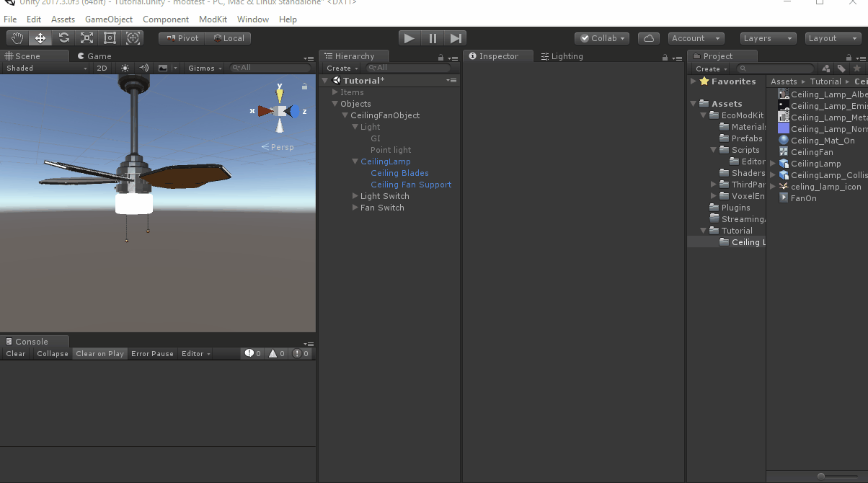
Task: Toggle 2D scene view mode
Action: tap(102, 68)
